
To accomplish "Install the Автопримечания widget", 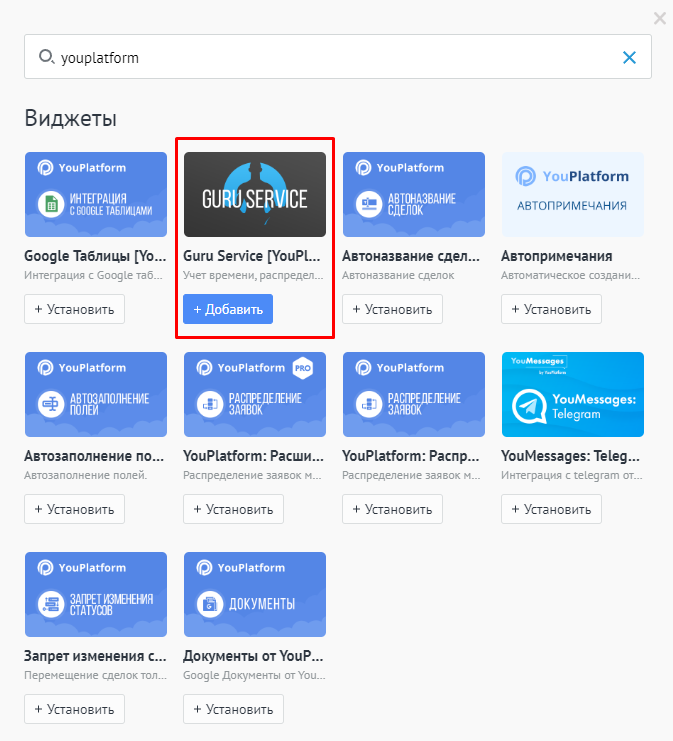I will [x=551, y=309].
